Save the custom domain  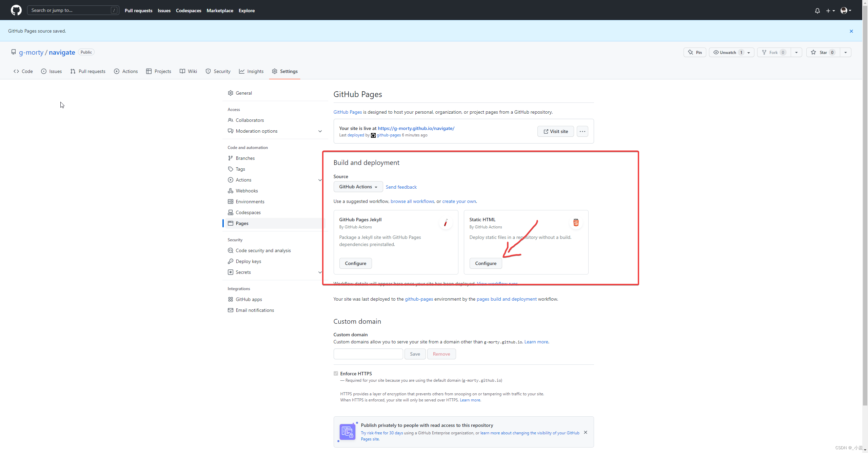pos(415,354)
